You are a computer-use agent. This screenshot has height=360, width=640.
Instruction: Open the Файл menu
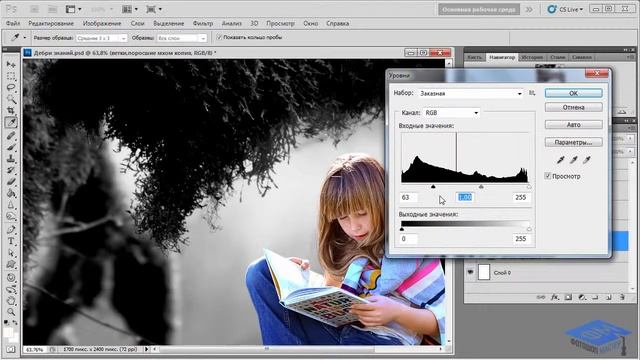13,23
